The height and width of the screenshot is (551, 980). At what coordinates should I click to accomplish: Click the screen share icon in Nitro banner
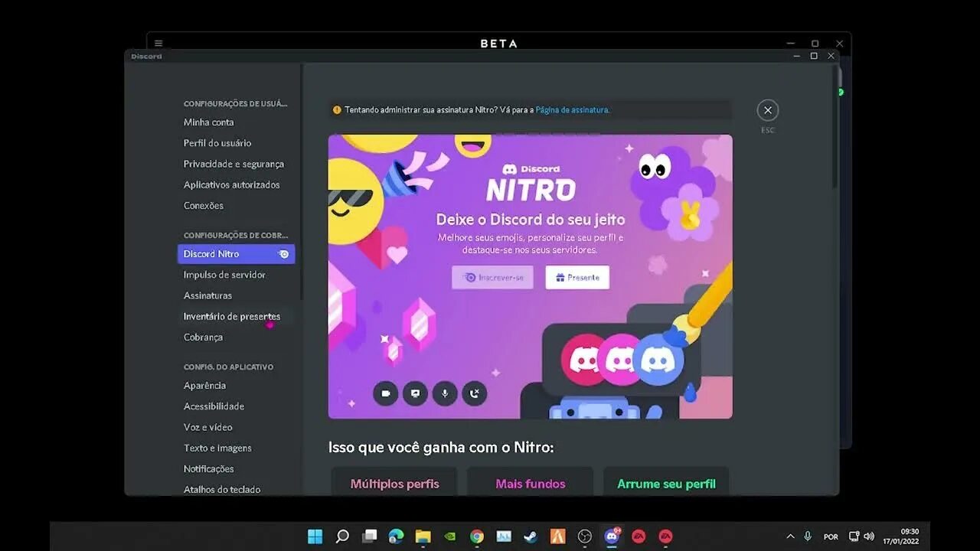416,393
